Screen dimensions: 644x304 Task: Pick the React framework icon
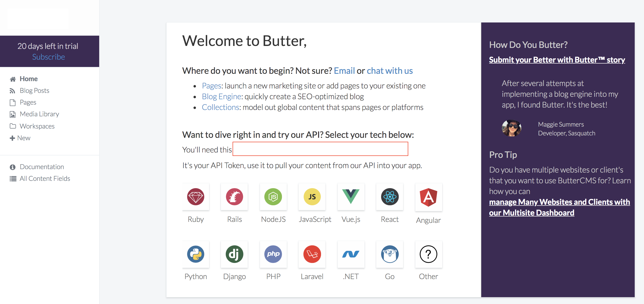(389, 197)
